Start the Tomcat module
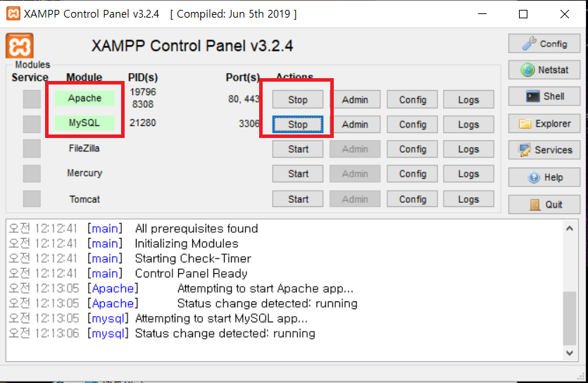 click(x=298, y=199)
